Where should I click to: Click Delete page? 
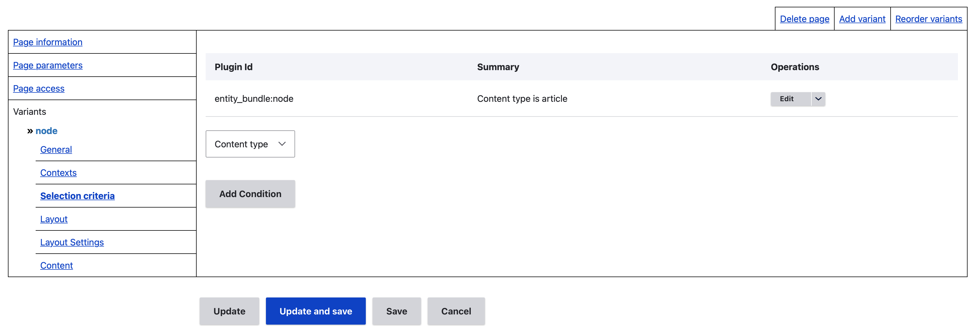tap(804, 18)
